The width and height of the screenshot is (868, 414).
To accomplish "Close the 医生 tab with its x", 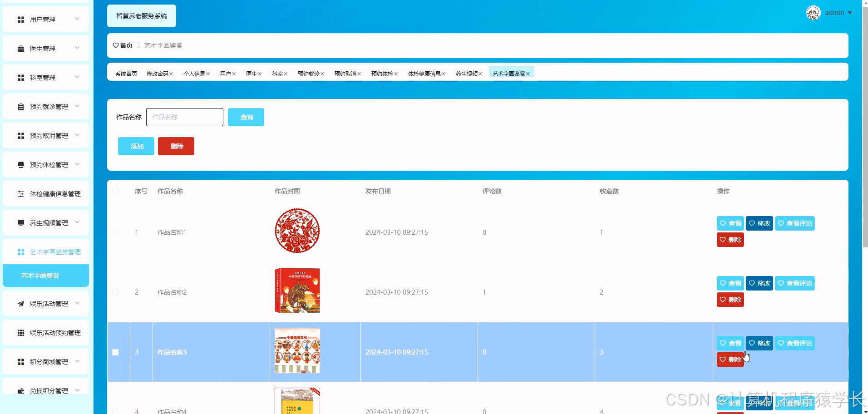I will click(x=260, y=74).
